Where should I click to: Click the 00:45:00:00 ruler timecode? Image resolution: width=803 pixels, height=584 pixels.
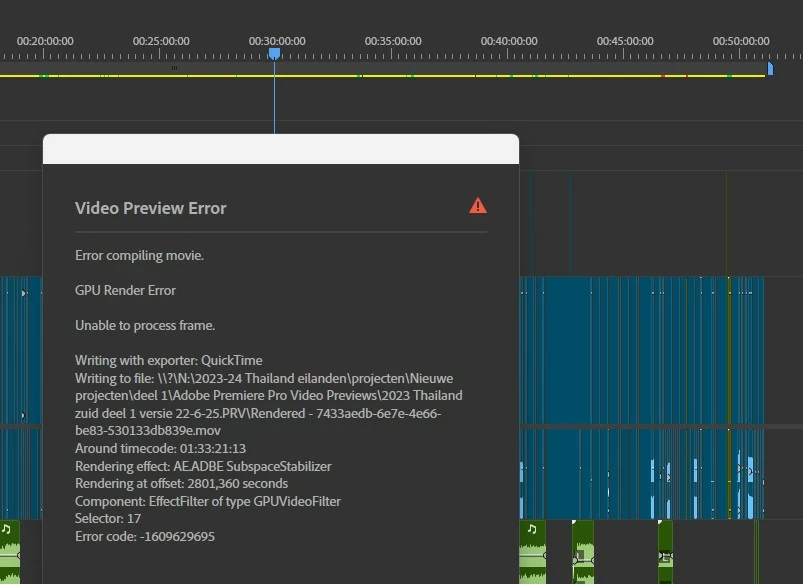[x=625, y=41]
